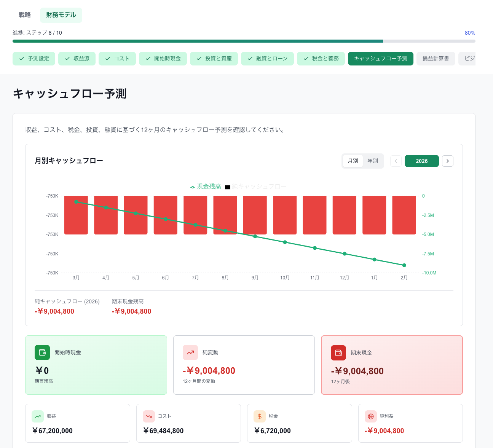
Task: Click the 純利益 target icon
Action: 371,416
